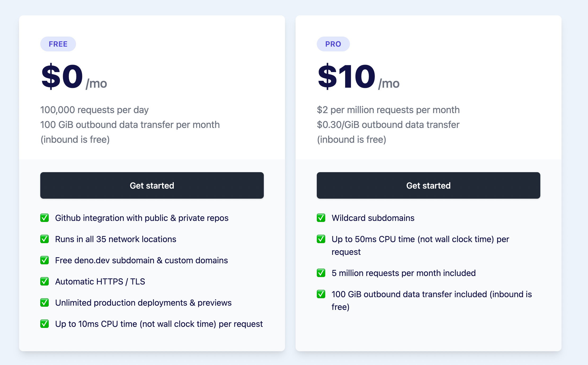This screenshot has height=365, width=588.
Task: Click the 100,000 requests per day text
Action: (94, 110)
